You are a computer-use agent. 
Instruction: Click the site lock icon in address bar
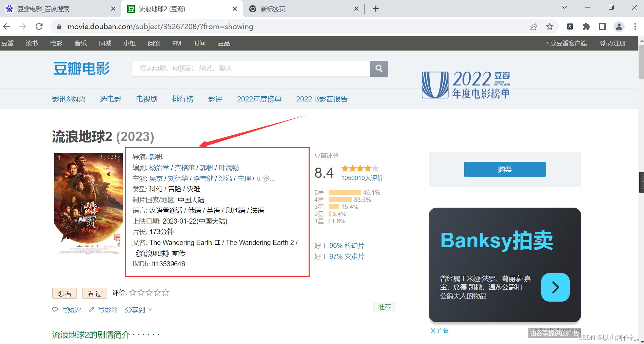click(59, 26)
